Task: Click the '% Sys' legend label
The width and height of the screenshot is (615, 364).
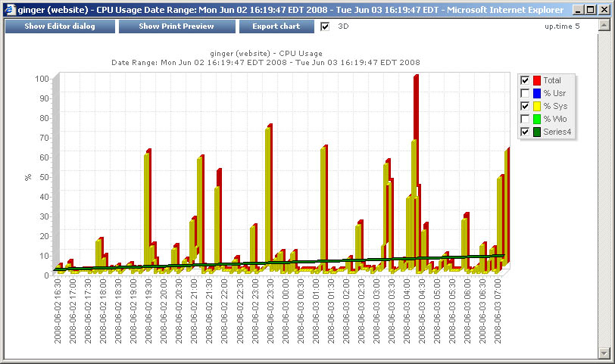Action: coord(555,106)
